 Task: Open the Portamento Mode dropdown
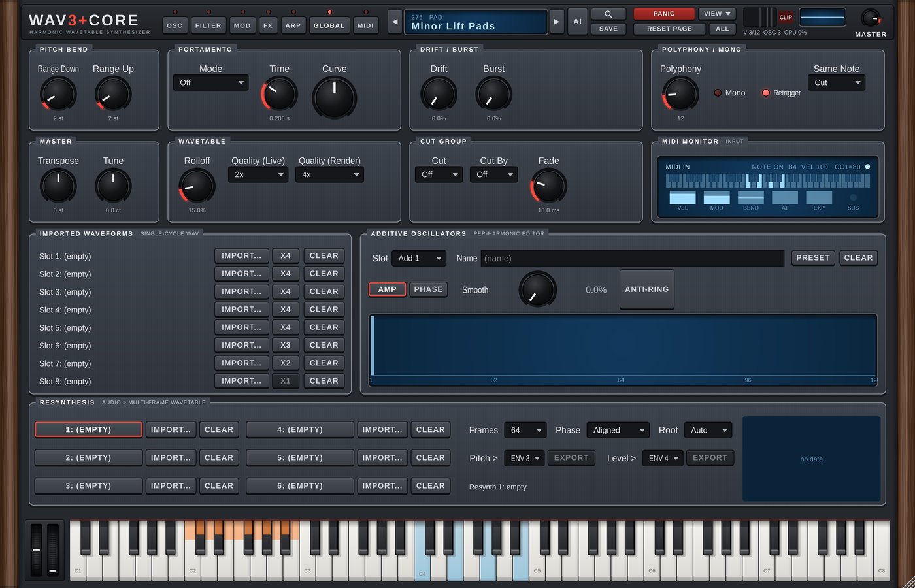coord(210,83)
